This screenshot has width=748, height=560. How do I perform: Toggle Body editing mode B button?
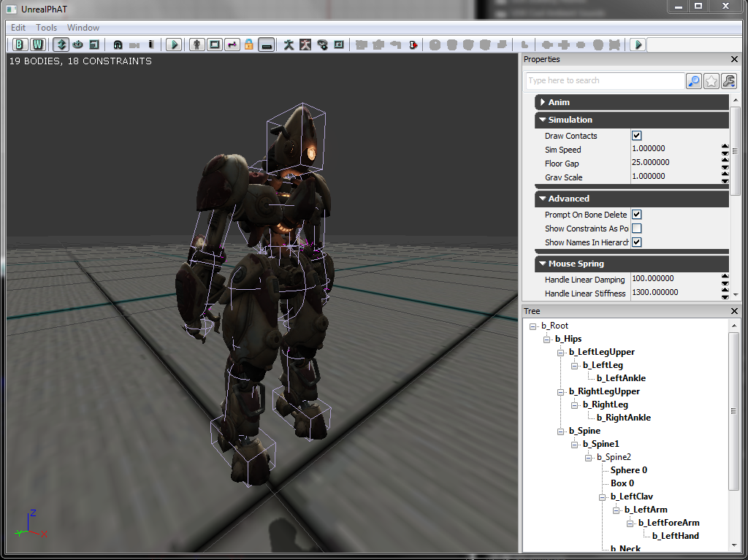(x=20, y=45)
